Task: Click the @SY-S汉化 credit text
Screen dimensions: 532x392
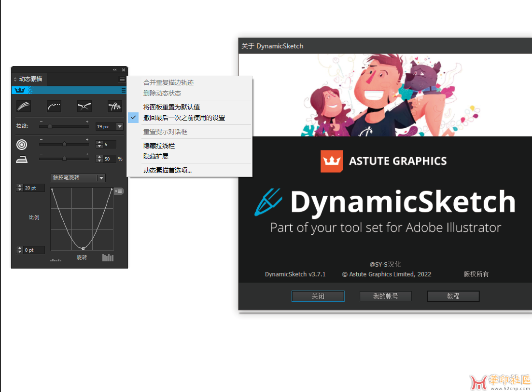Action: coord(385,264)
